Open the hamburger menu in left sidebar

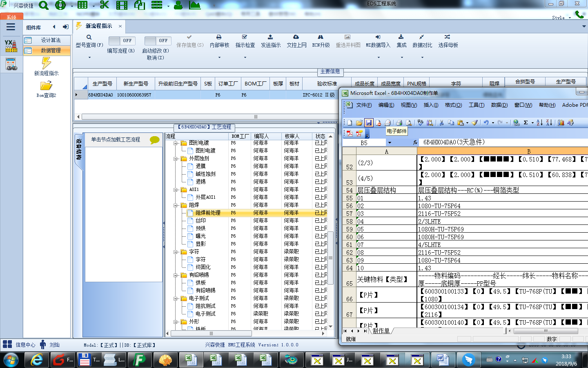pyautogui.click(x=11, y=27)
